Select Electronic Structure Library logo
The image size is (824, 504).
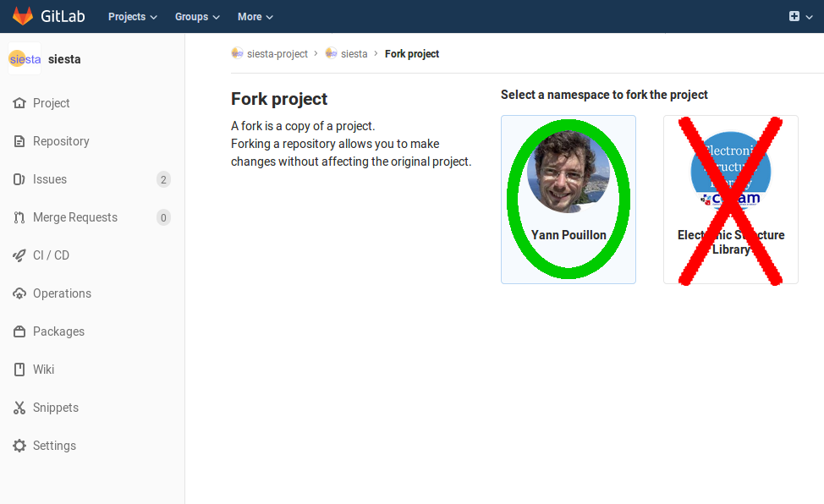click(730, 172)
